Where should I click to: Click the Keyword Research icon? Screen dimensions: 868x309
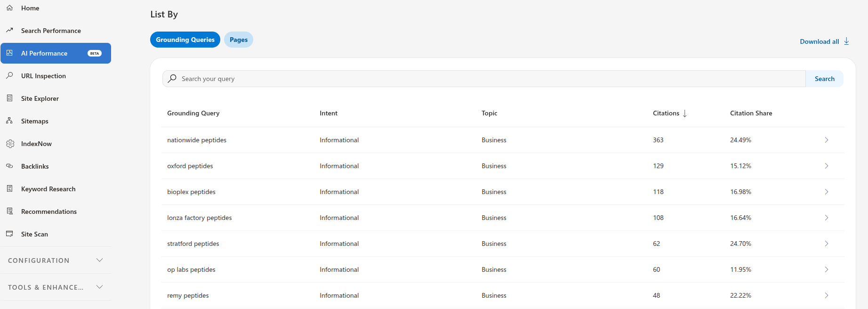tap(9, 189)
